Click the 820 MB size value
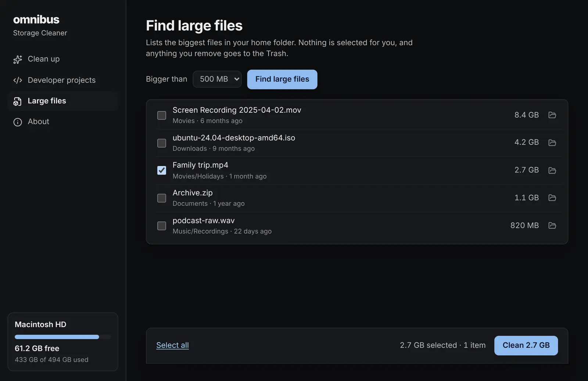The height and width of the screenshot is (381, 588). pos(524,225)
